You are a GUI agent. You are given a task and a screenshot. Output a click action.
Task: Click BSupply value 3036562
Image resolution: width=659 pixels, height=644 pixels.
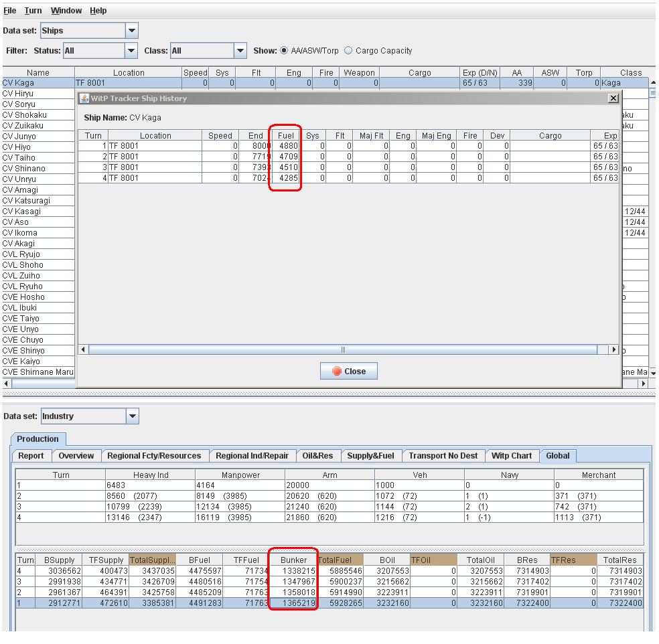click(x=58, y=571)
